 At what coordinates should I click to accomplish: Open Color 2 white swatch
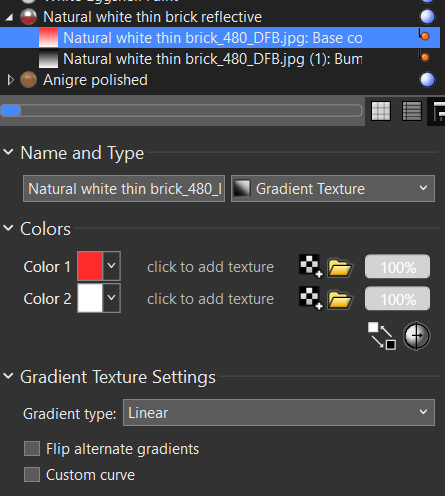click(90, 298)
